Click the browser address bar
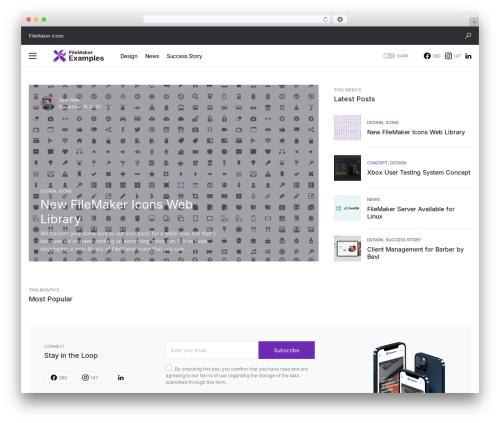 [237, 19]
